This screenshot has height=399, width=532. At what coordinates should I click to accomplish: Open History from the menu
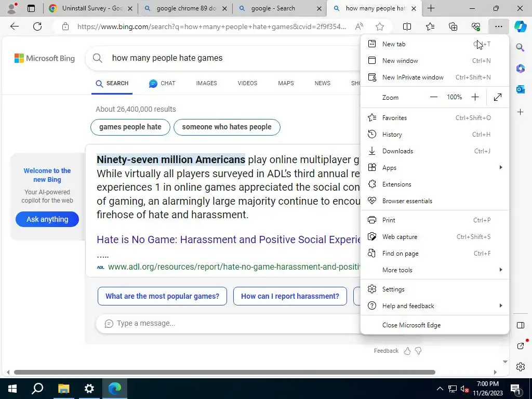click(x=435, y=135)
